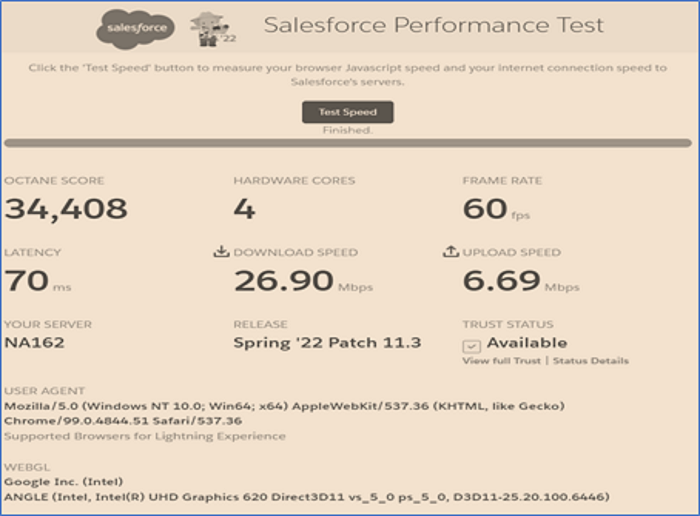Start the test with Test Speed button
This screenshot has height=516, width=700.
(348, 112)
